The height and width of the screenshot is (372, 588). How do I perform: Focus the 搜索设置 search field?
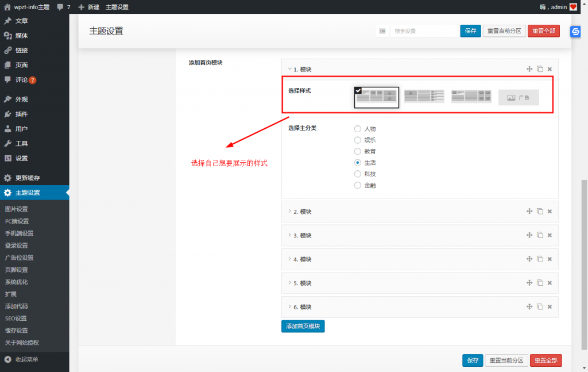(x=424, y=31)
